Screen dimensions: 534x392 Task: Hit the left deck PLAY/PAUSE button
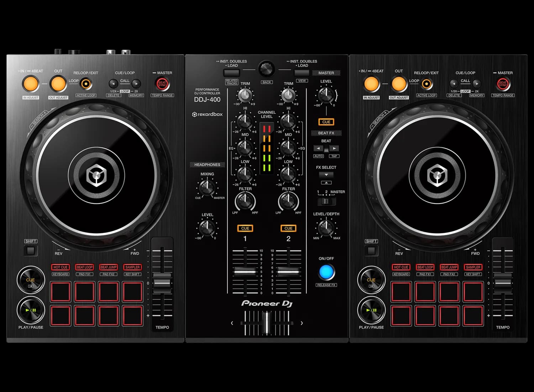pyautogui.click(x=31, y=310)
